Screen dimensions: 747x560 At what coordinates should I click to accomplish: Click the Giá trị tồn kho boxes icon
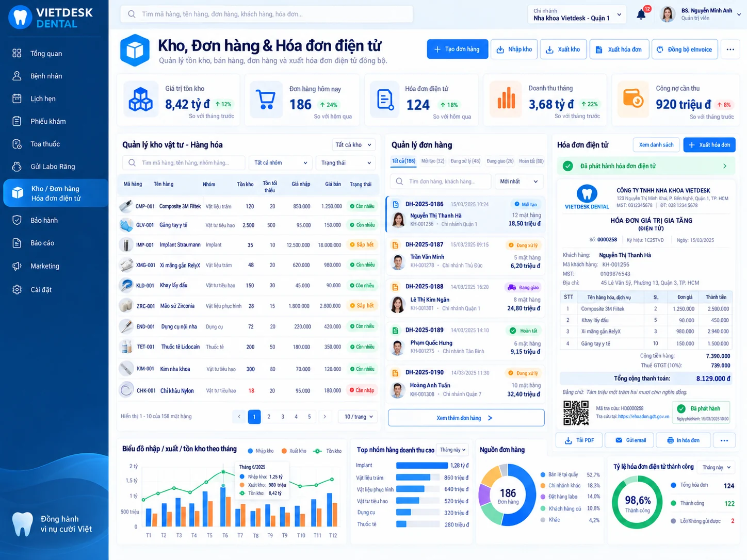[140, 99]
